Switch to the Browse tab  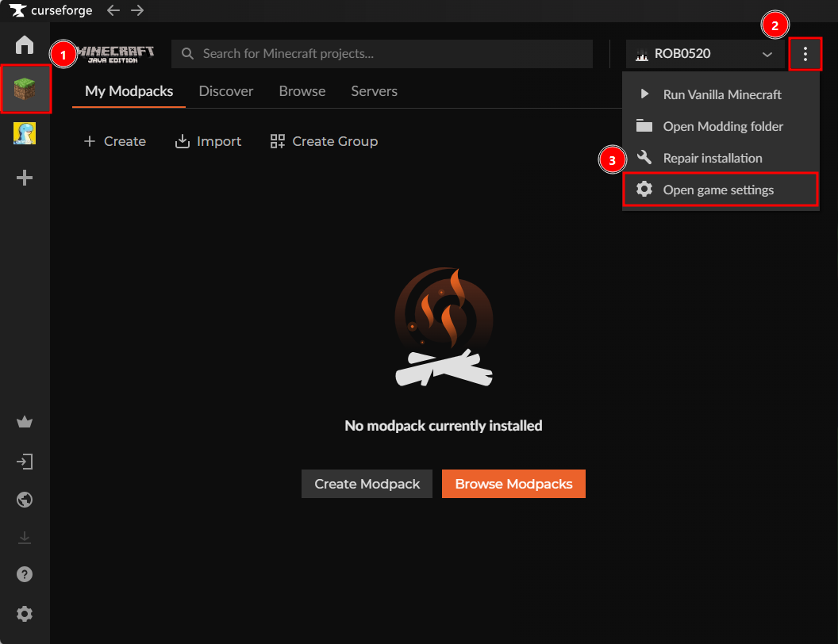point(302,91)
